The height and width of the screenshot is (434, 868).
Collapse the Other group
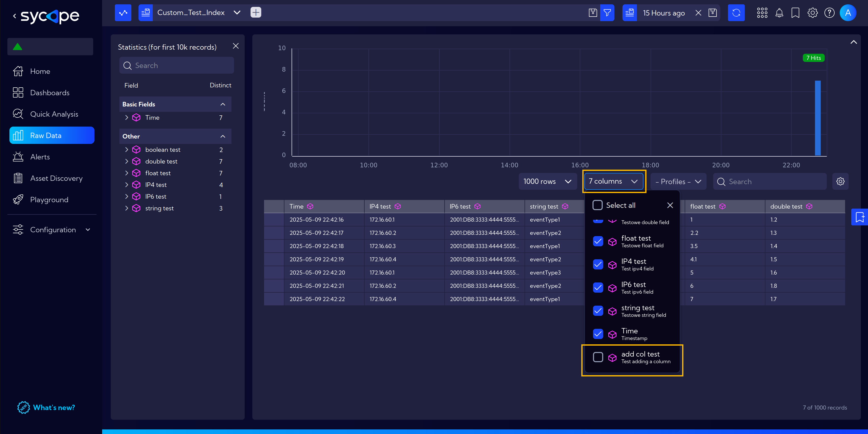click(x=223, y=136)
